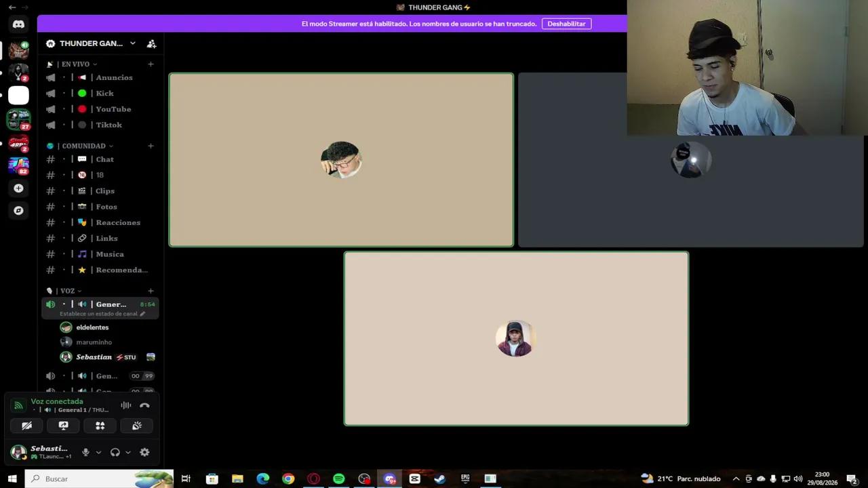
Task: Open microphone input options dropdown arrow
Action: click(x=98, y=452)
